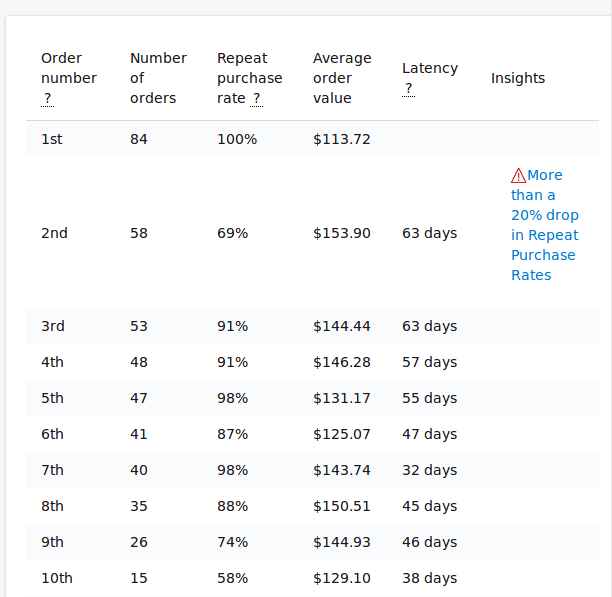Screen dimensions: 612x597
Task: Click the Latency help question mark
Action: pyautogui.click(x=408, y=89)
